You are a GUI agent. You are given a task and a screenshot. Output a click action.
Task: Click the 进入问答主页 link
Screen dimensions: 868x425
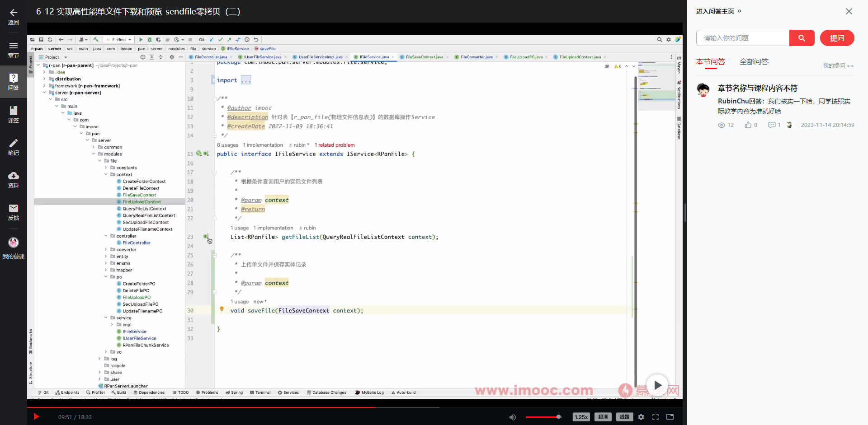point(718,11)
